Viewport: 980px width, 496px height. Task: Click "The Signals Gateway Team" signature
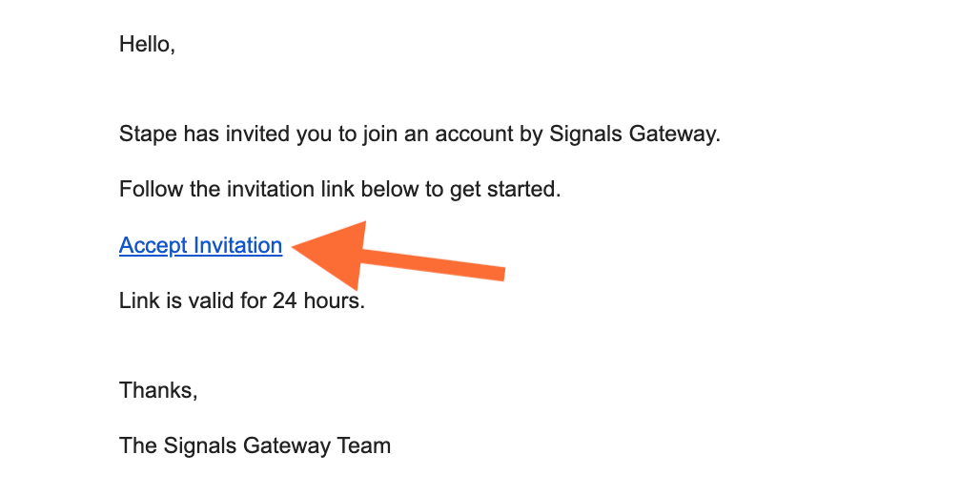coord(255,446)
